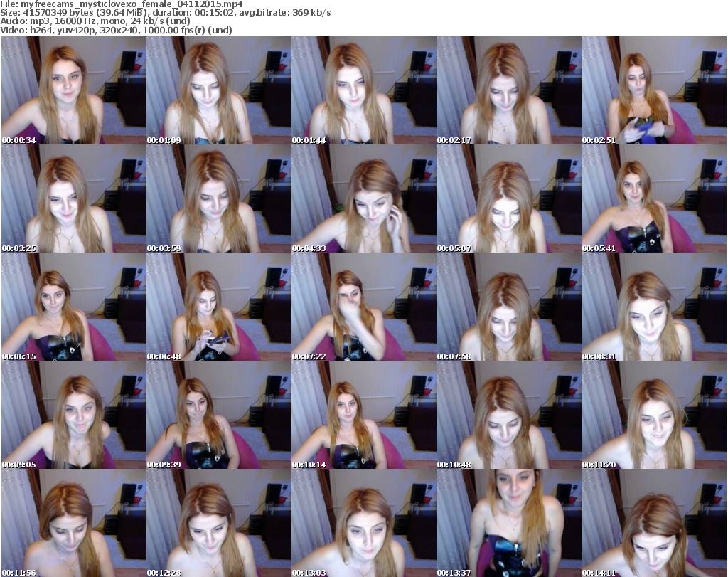Select the thumbnail stamped 00:05:07
Screen dimensions: 728x577
[508, 198]
